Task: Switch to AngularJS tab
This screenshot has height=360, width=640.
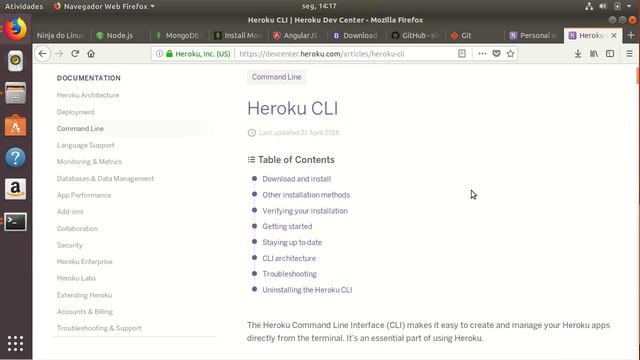Action: [x=298, y=36]
